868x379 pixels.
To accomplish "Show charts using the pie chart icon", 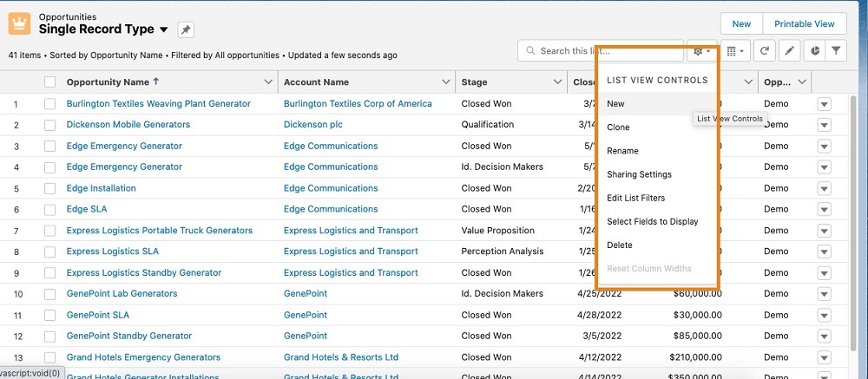I will (x=812, y=51).
